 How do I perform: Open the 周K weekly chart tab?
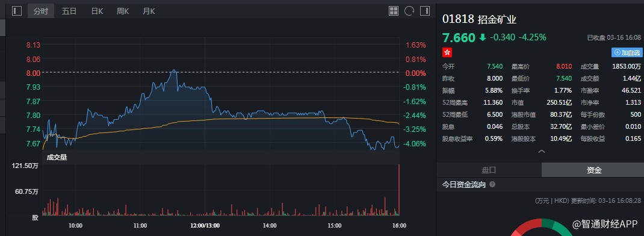(x=122, y=11)
